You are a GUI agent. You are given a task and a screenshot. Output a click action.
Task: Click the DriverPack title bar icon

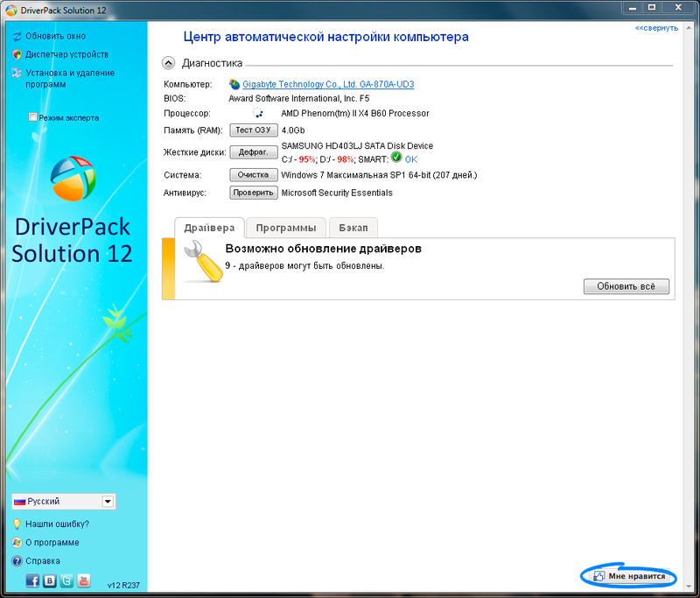(x=11, y=11)
